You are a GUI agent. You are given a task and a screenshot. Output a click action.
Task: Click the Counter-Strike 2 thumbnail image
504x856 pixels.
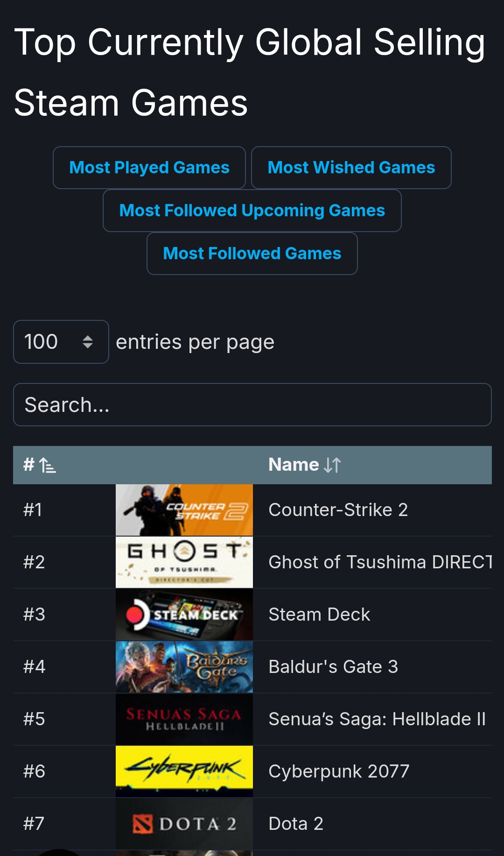click(184, 510)
